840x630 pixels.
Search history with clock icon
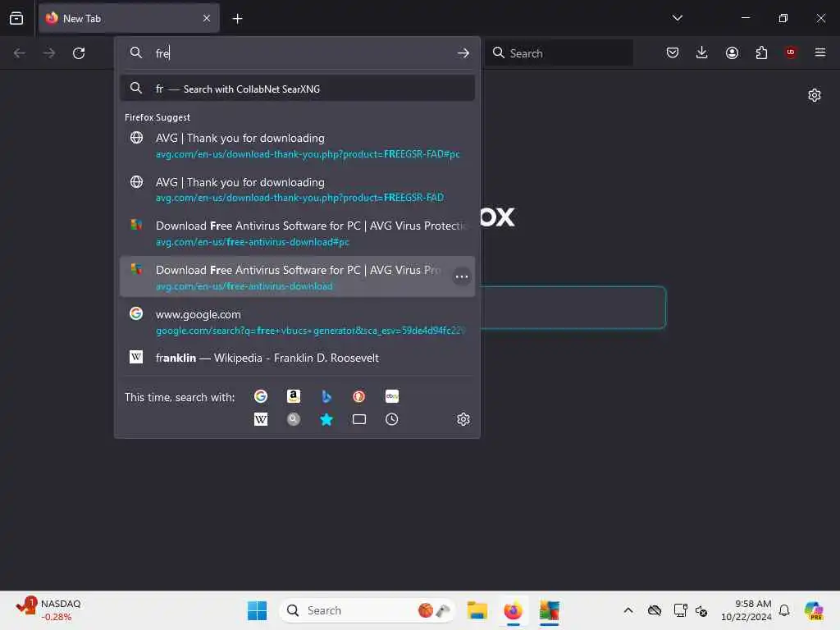(391, 419)
